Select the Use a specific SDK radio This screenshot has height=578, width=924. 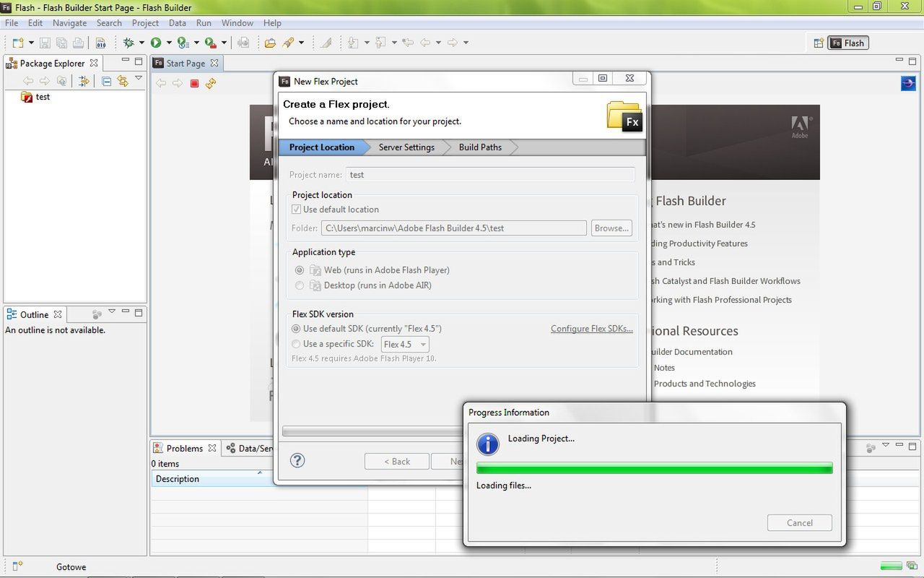coord(296,344)
